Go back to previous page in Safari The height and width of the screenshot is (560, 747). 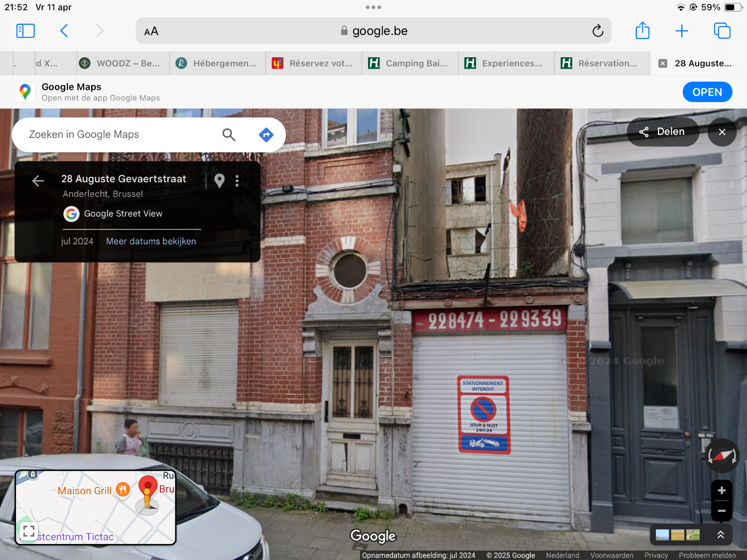coord(64,31)
